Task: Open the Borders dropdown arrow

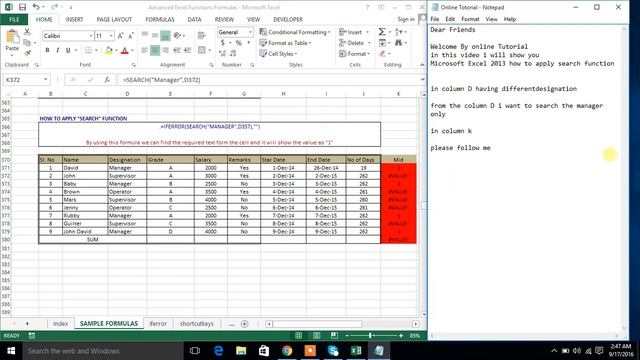Action: pos(96,50)
